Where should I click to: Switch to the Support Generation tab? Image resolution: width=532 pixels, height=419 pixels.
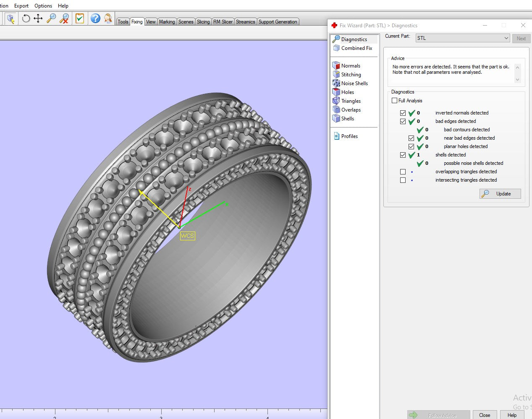[278, 22]
